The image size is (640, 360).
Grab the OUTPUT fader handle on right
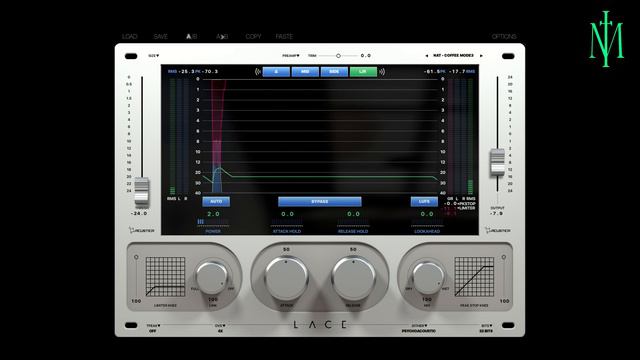(x=497, y=162)
